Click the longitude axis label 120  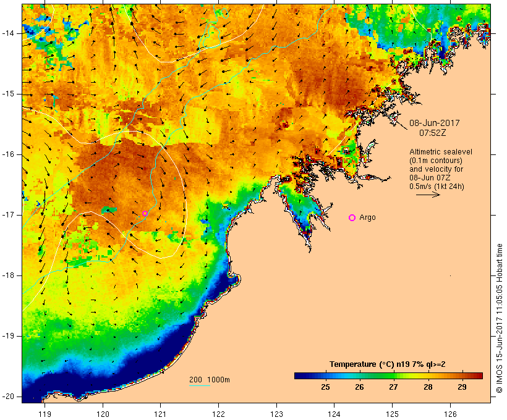click(103, 414)
